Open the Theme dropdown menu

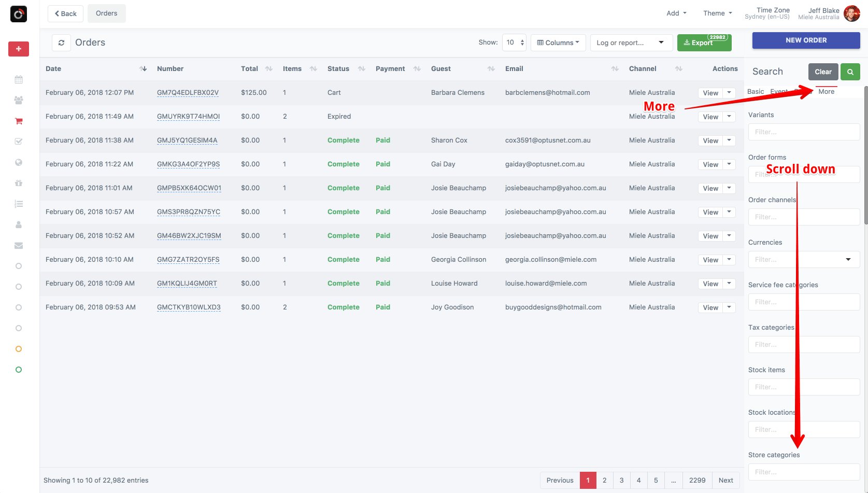(x=718, y=13)
